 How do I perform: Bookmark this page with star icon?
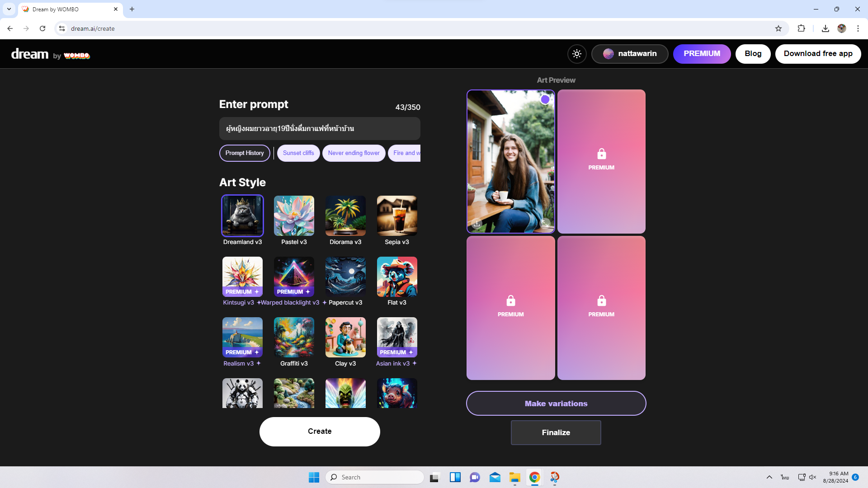coord(778,28)
